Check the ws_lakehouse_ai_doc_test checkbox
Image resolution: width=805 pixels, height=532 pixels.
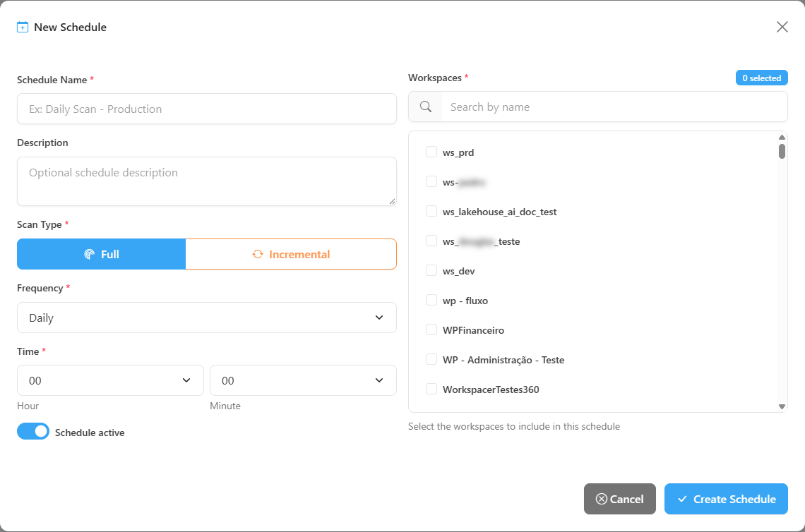[431, 212]
